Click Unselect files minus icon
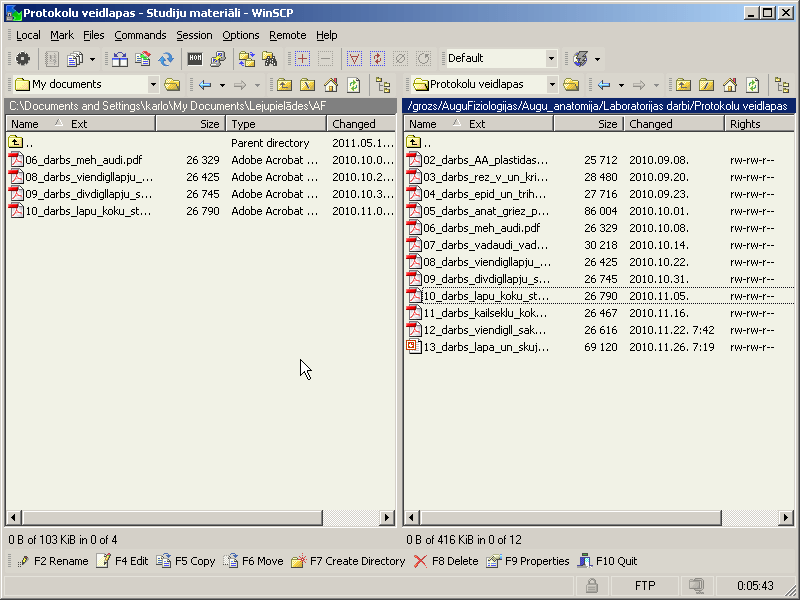The height and width of the screenshot is (600, 800). click(325, 59)
